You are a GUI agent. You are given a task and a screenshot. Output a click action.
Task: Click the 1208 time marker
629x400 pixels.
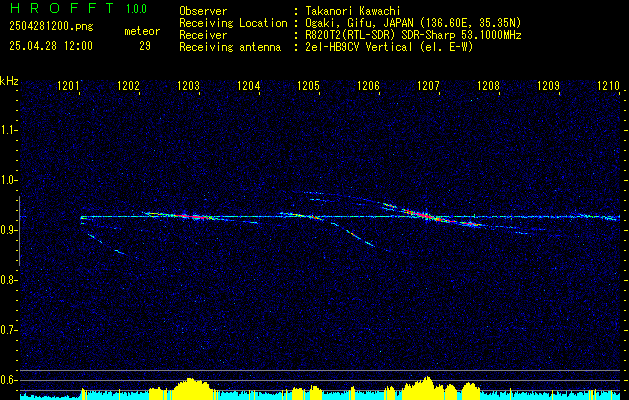pyautogui.click(x=488, y=85)
